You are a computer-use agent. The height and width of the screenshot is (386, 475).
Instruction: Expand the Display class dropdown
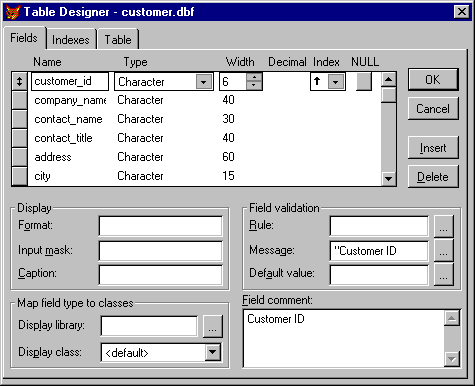[213, 352]
